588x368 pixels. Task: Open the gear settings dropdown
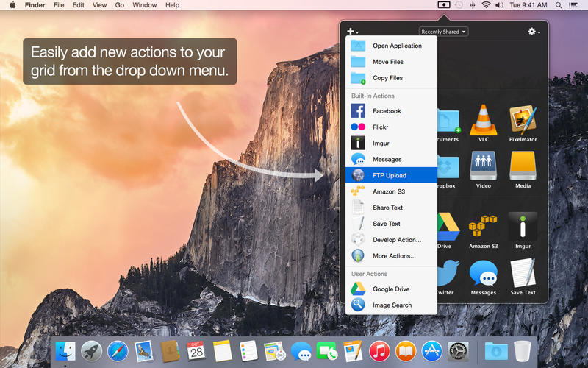[x=534, y=32]
